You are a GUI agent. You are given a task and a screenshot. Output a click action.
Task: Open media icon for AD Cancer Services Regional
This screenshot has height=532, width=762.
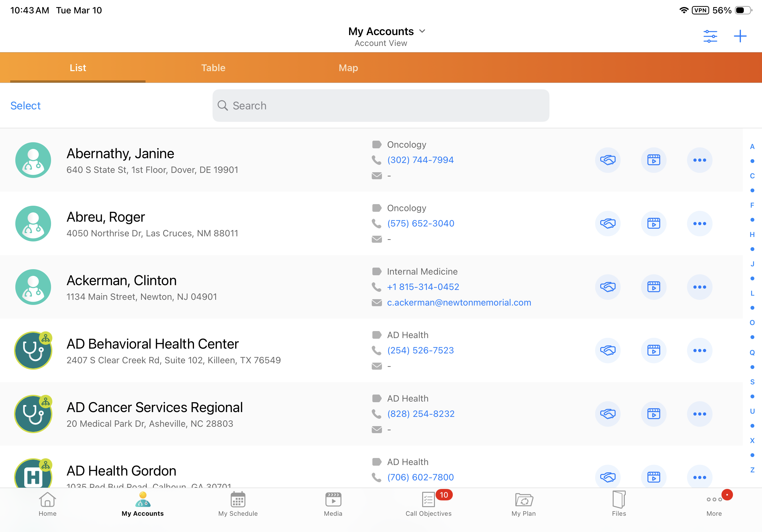coord(653,414)
